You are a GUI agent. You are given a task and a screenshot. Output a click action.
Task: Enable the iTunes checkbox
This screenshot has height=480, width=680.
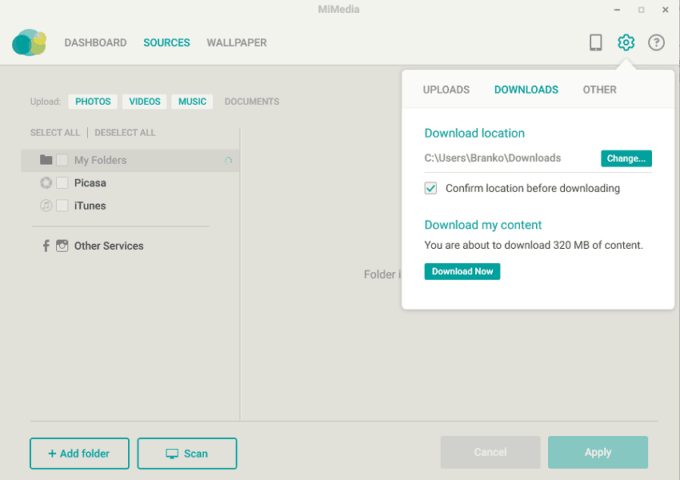coord(62,206)
